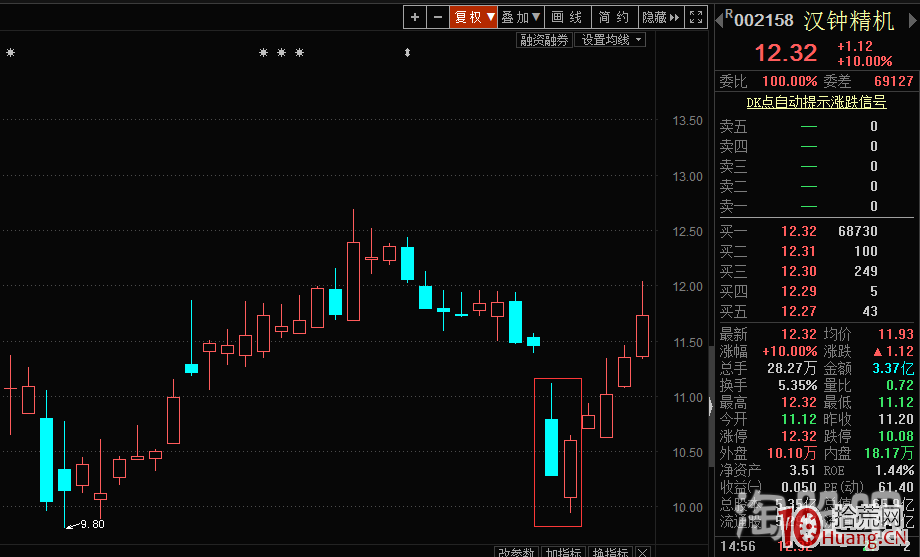Click the 融资融券 margin tag

(544, 40)
